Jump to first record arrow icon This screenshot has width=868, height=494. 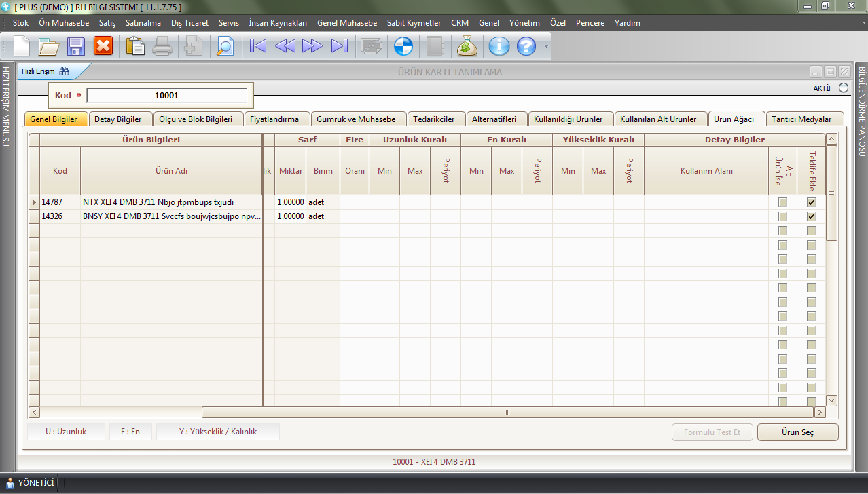coord(258,46)
